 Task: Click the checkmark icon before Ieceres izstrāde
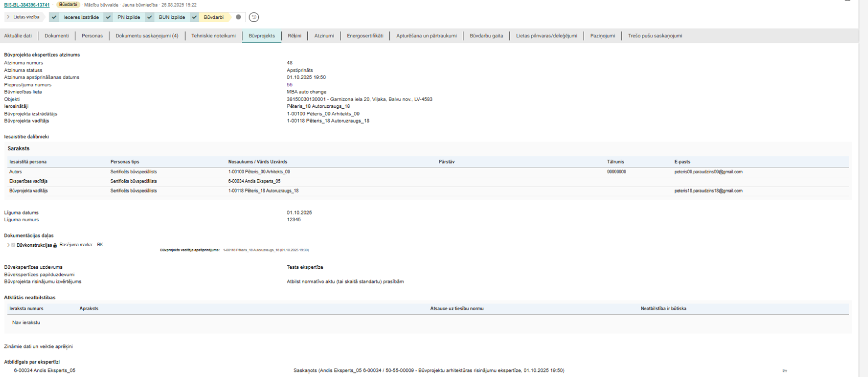55,17
